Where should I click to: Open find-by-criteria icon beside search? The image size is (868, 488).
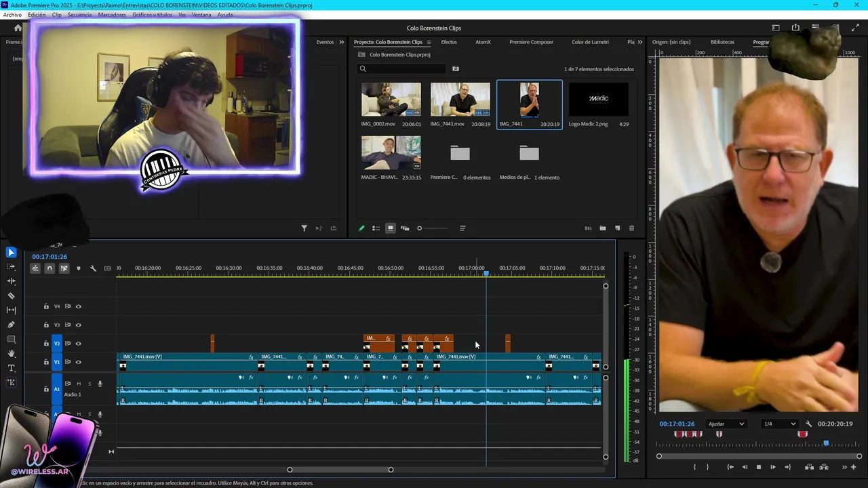[456, 68]
